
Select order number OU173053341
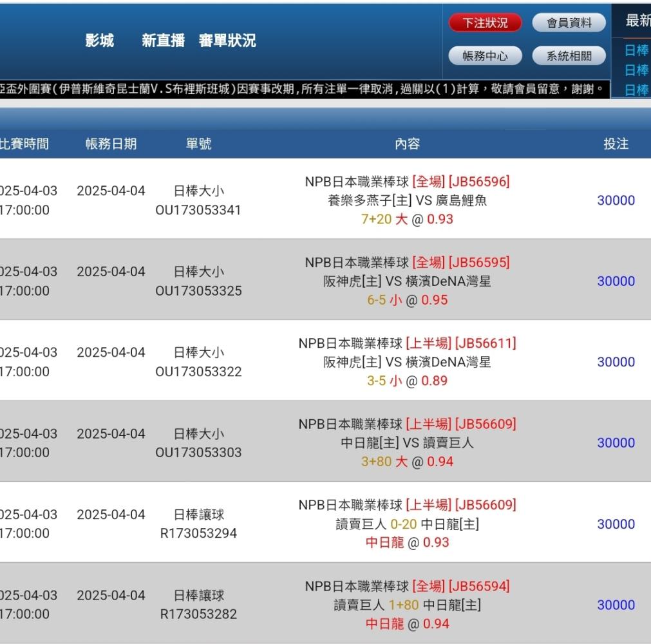pos(198,210)
